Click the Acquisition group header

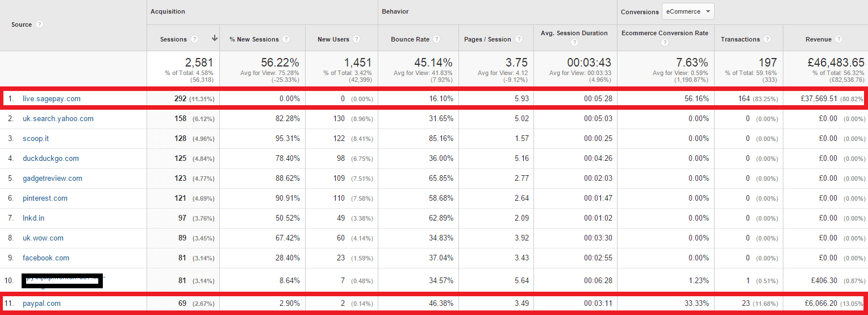168,11
